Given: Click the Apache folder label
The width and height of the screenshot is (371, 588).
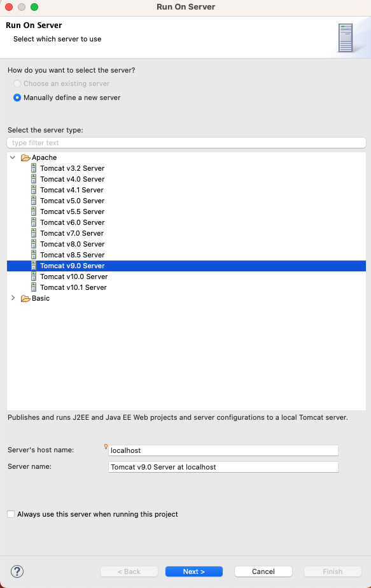Looking at the screenshot, I should tap(44, 158).
